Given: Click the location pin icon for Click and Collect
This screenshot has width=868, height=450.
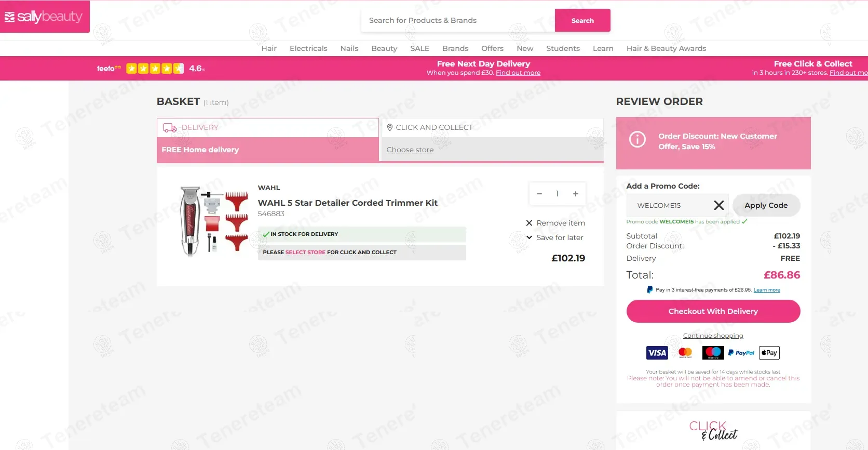Looking at the screenshot, I should click(389, 127).
